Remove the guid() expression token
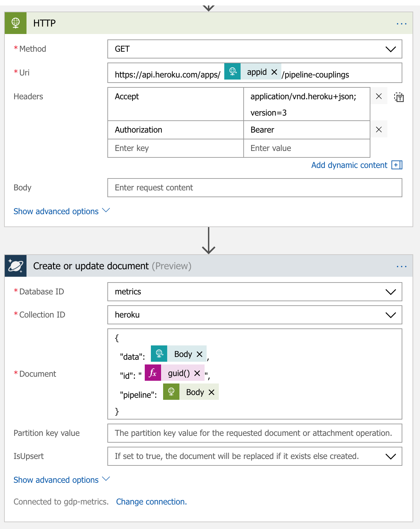The image size is (420, 529). 197,373
